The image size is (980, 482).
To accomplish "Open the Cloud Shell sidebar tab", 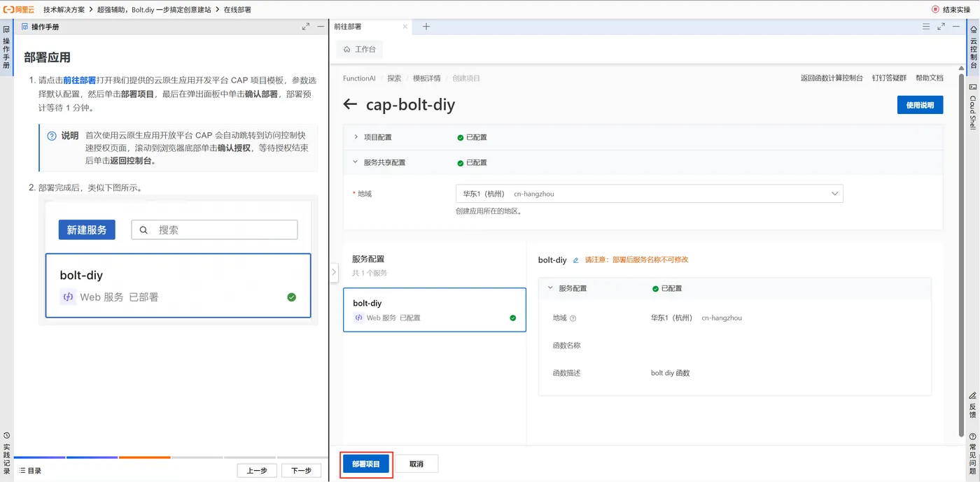I will click(x=973, y=106).
